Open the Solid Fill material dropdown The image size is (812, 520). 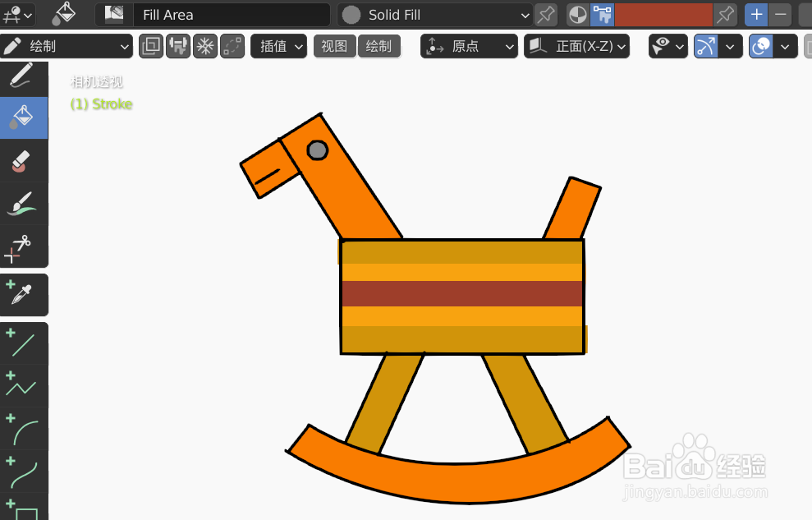[435, 15]
